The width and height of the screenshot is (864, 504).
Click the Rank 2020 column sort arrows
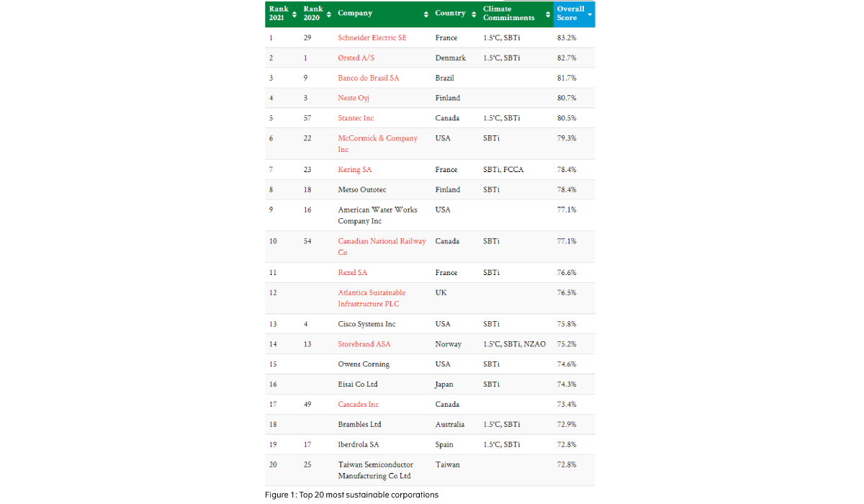coord(328,14)
